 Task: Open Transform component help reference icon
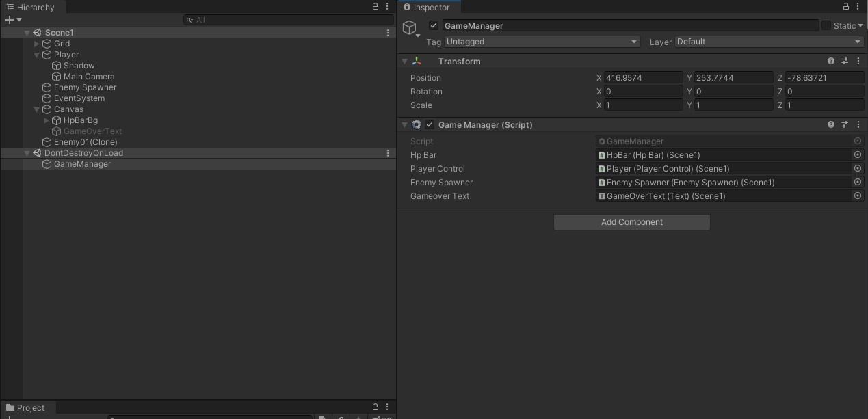831,61
